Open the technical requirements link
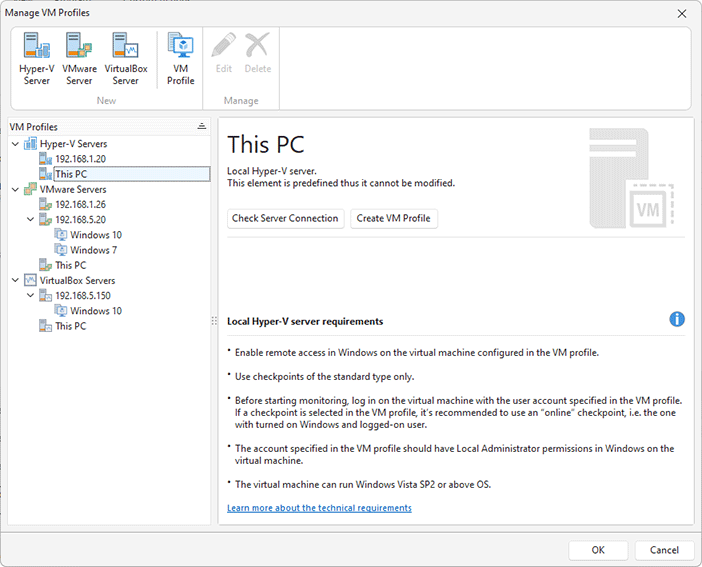702x567 pixels. pos(319,508)
